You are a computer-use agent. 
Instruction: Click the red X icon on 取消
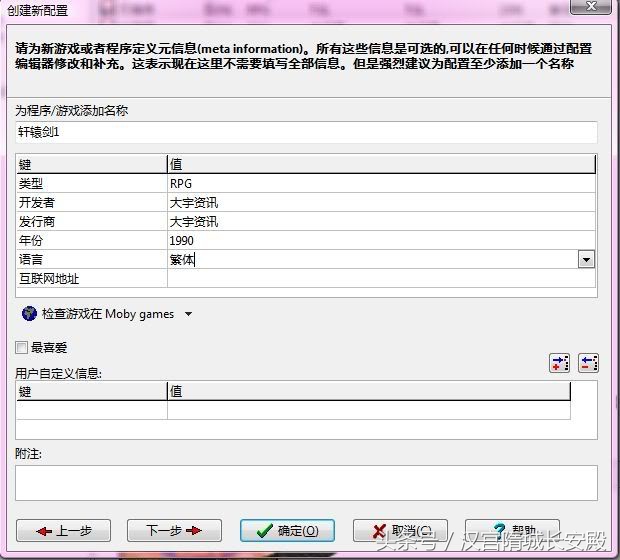[377, 531]
